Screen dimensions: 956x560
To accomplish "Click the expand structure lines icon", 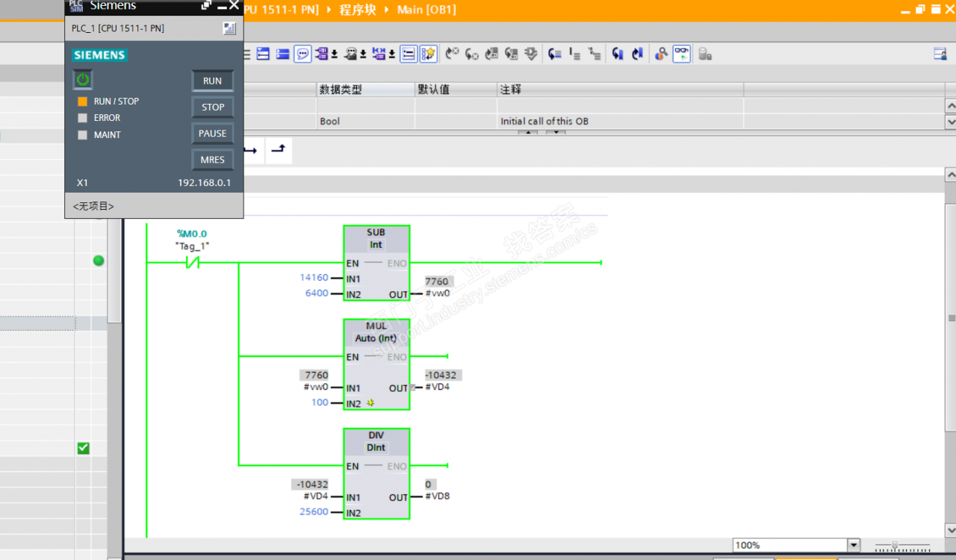I will click(x=574, y=54).
